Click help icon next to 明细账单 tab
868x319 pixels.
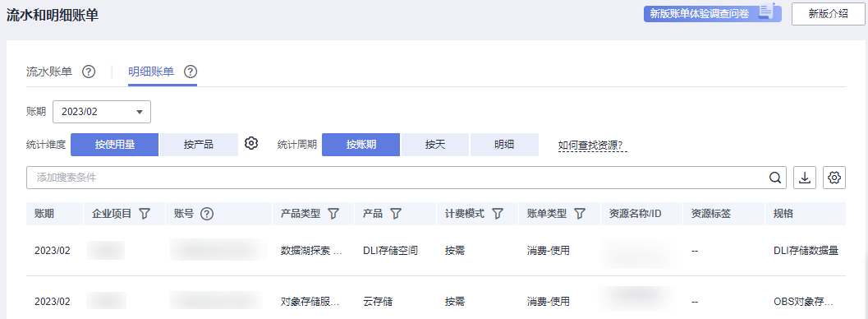(x=191, y=72)
